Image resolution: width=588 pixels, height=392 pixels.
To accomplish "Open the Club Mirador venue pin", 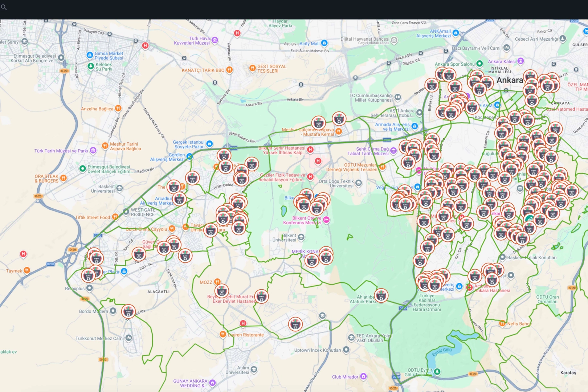I will pos(363,376).
